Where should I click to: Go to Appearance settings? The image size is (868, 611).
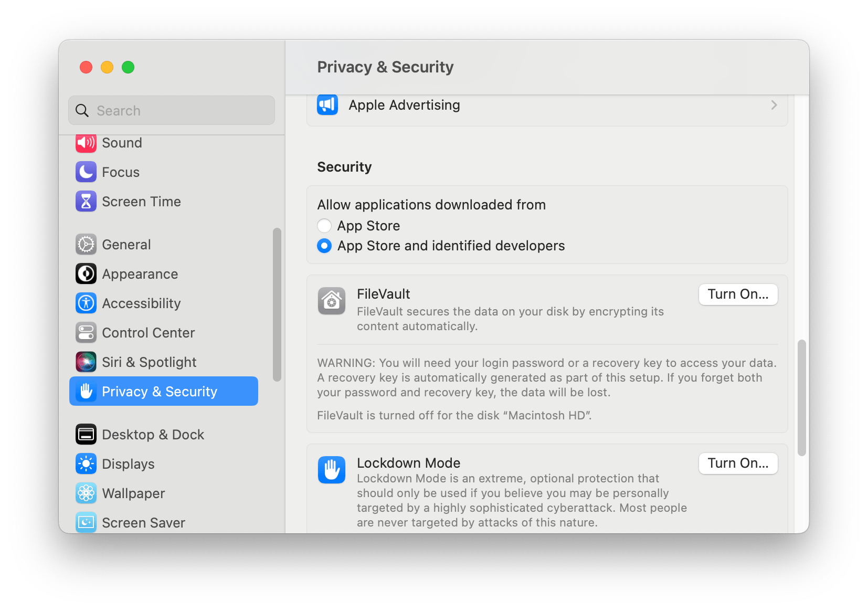140,274
